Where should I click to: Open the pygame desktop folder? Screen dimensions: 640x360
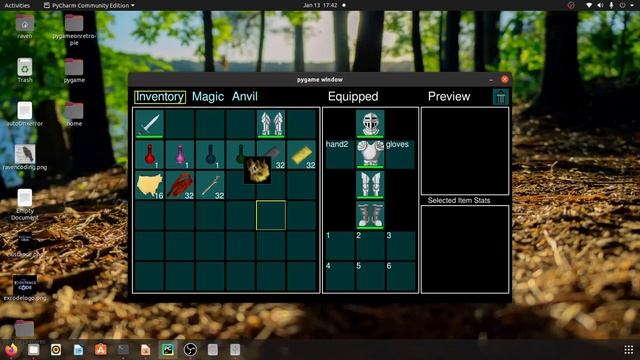click(x=74, y=70)
